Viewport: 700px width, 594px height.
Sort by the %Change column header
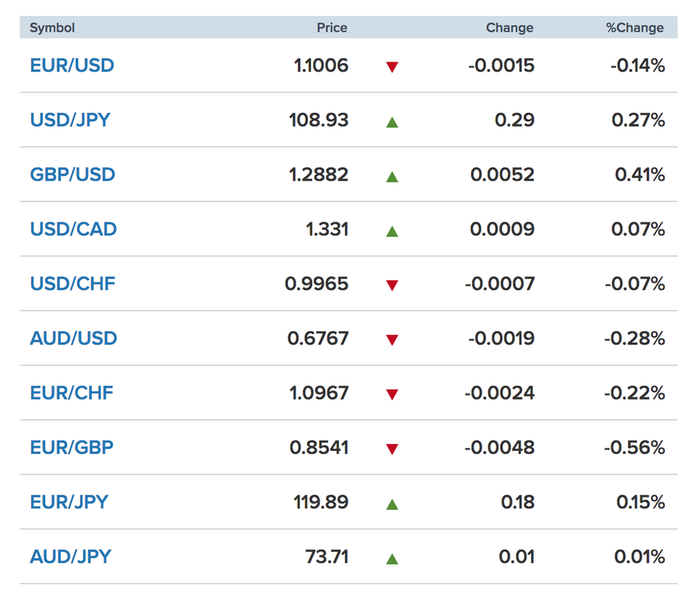click(635, 28)
